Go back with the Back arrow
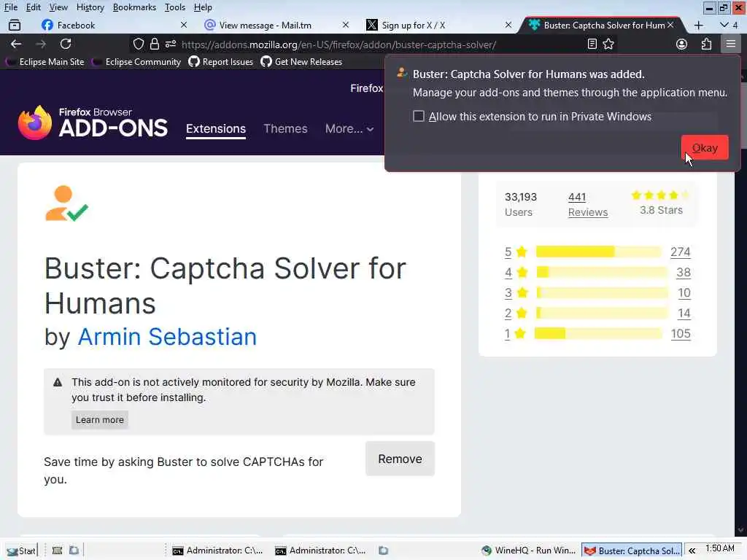This screenshot has width=747, height=560. tap(16, 44)
